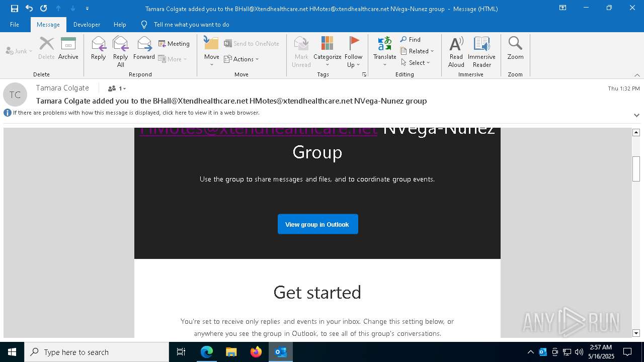Expand the message header

tap(636, 115)
